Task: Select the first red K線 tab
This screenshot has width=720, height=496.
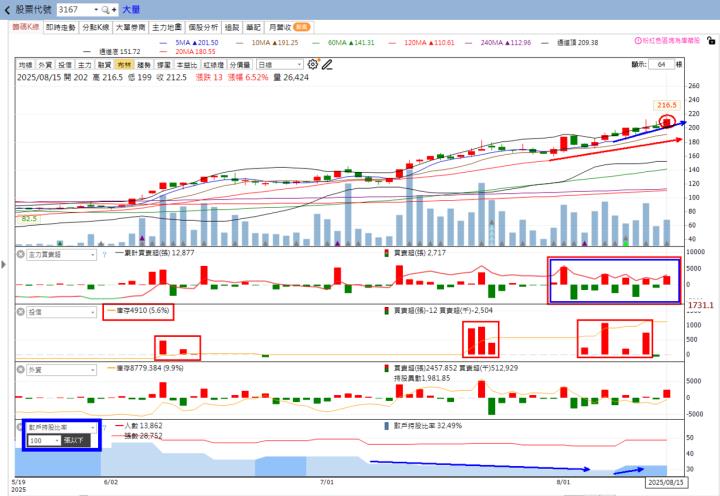Action: [26, 27]
